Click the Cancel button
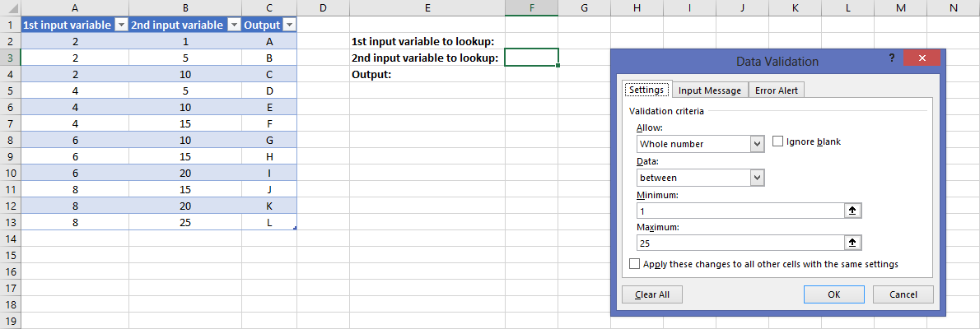The image size is (980, 329). pyautogui.click(x=903, y=294)
